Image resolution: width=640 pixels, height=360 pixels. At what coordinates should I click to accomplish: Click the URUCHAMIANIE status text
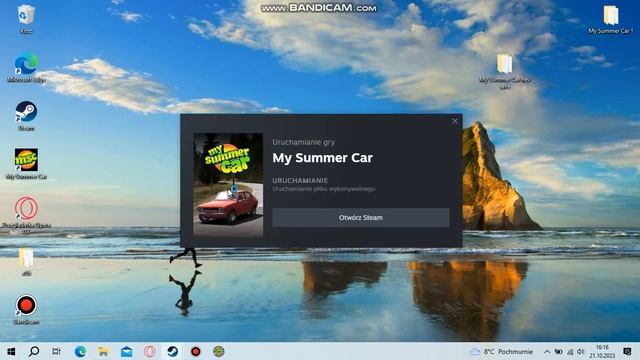pyautogui.click(x=300, y=180)
